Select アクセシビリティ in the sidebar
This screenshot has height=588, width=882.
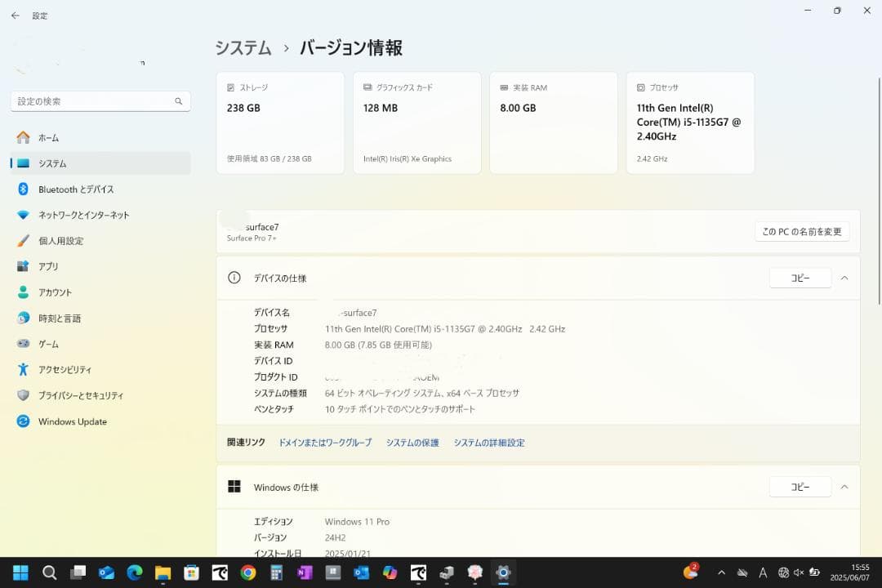(100, 369)
